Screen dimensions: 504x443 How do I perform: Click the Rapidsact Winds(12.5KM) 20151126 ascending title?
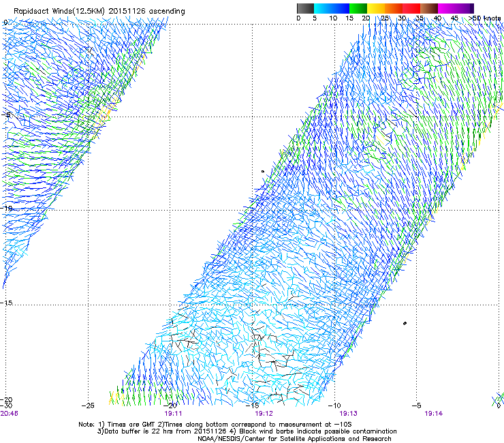point(99,12)
